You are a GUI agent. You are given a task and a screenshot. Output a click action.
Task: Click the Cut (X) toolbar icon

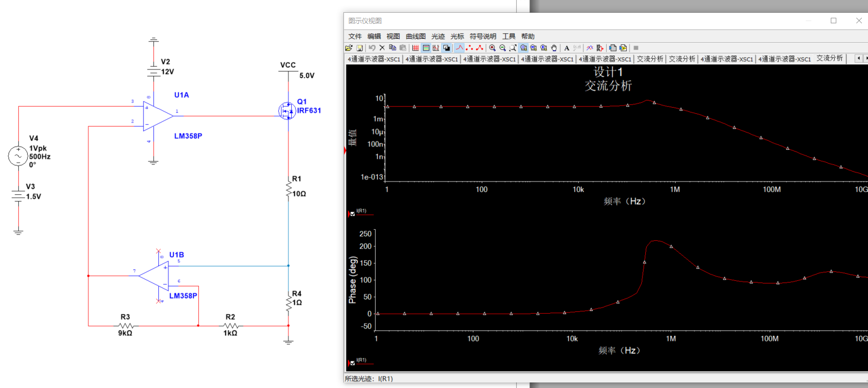pos(382,48)
